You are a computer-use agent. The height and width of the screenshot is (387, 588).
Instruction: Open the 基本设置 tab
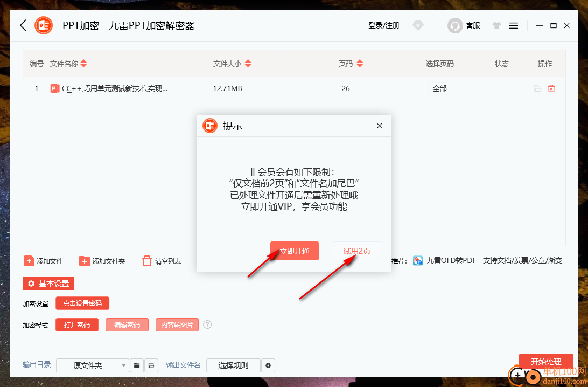click(48, 284)
